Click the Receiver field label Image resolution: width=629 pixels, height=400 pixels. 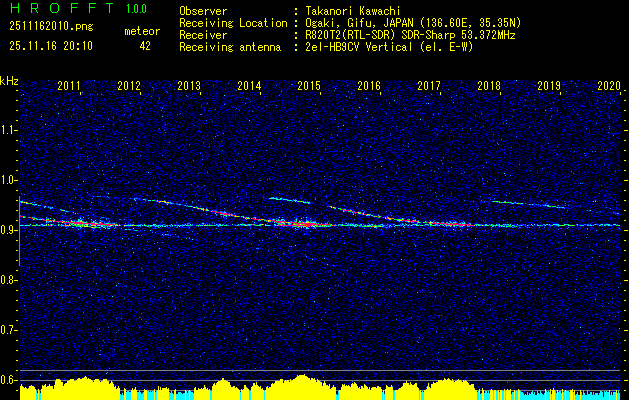pos(203,35)
